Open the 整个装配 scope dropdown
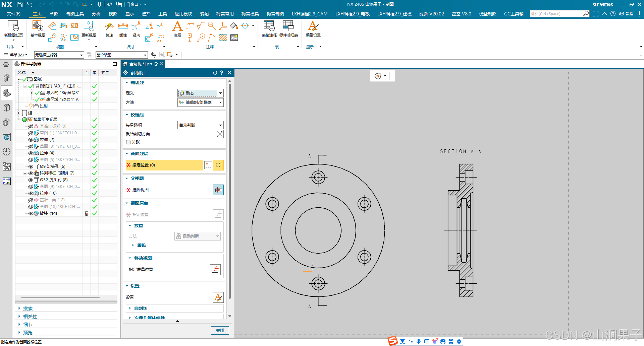Image resolution: width=644 pixels, height=346 pixels. coord(121,55)
